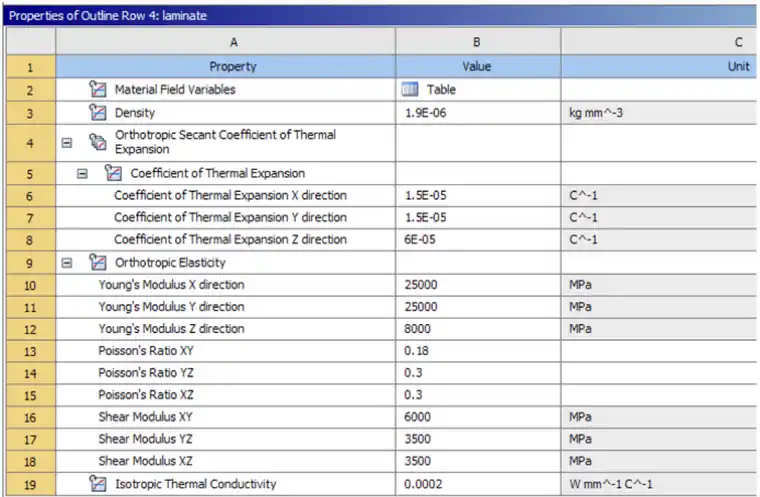Edit Isotropic Thermal Conductivity value 0.0002
The height and width of the screenshot is (497, 760).
tap(478, 484)
